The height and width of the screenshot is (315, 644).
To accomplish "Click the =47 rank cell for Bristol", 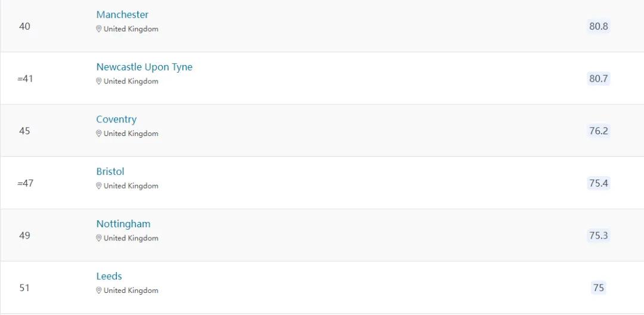I will tap(26, 183).
